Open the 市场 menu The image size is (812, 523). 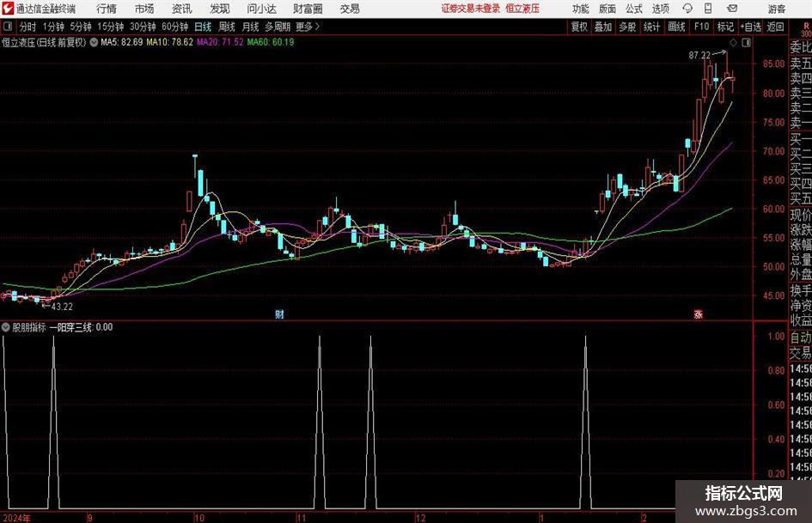(144, 9)
